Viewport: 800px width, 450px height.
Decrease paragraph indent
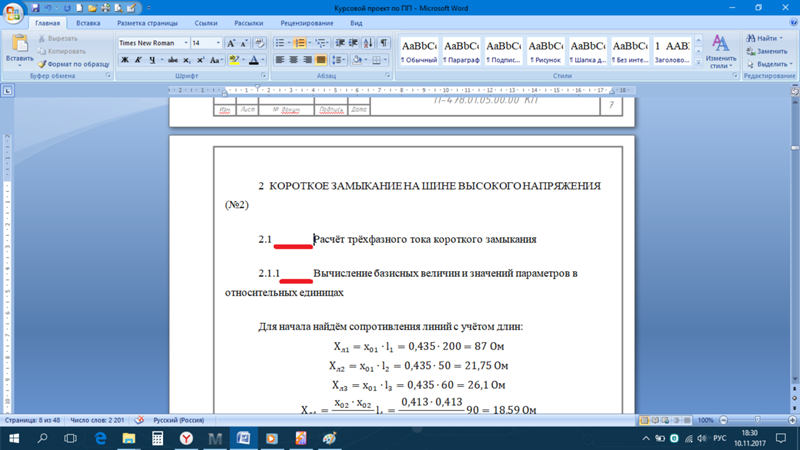pos(340,43)
